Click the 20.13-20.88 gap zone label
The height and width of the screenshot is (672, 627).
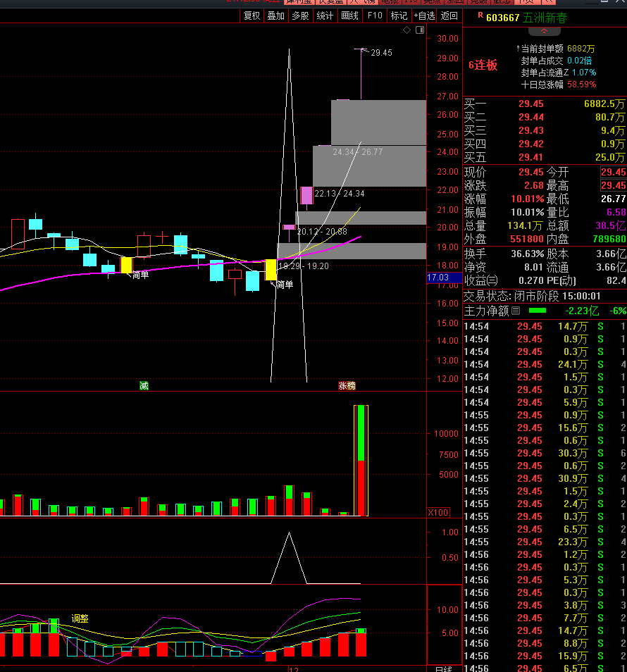click(x=322, y=232)
